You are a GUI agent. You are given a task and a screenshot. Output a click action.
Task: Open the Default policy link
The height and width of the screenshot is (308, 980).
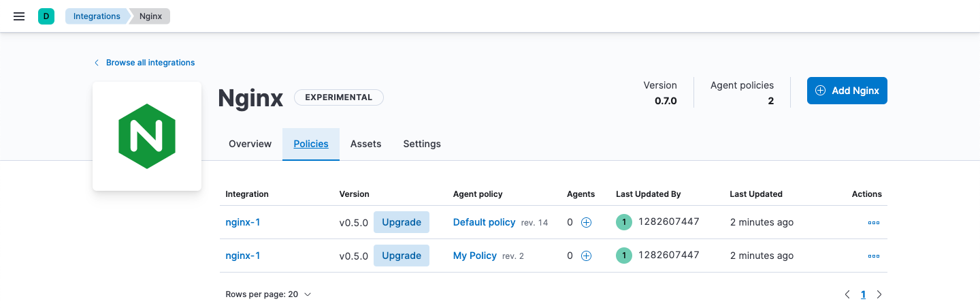484,222
